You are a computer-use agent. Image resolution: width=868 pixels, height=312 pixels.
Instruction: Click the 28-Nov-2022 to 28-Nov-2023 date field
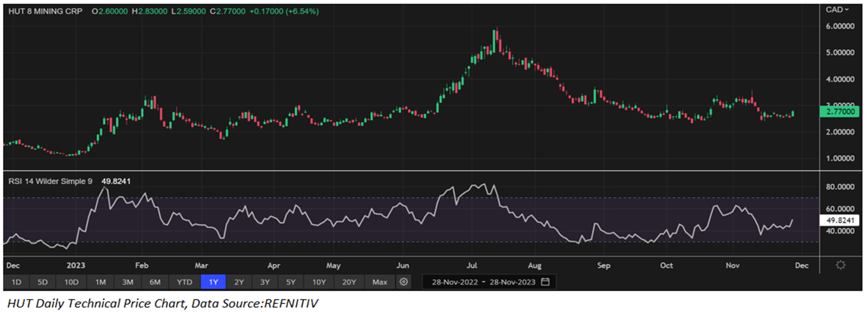484,282
